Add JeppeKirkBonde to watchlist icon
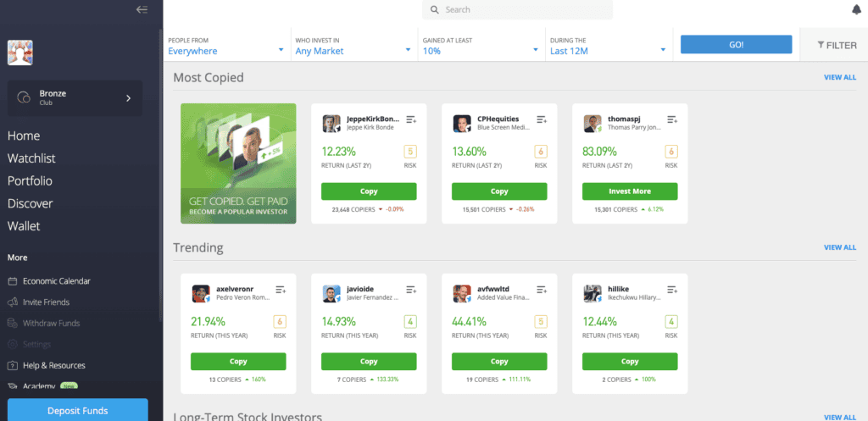 (411, 119)
